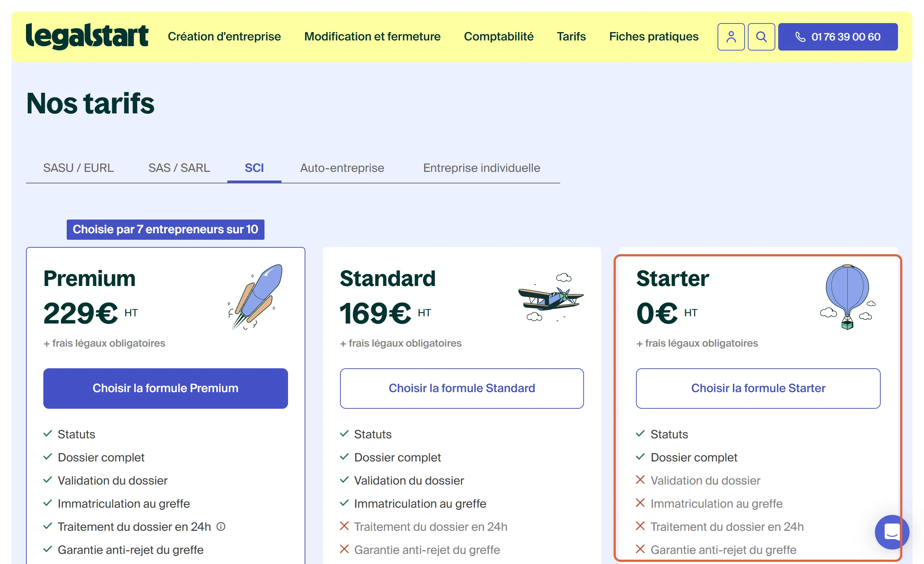Image resolution: width=924 pixels, height=564 pixels.
Task: Click Statuts in Starter list
Action: click(670, 434)
